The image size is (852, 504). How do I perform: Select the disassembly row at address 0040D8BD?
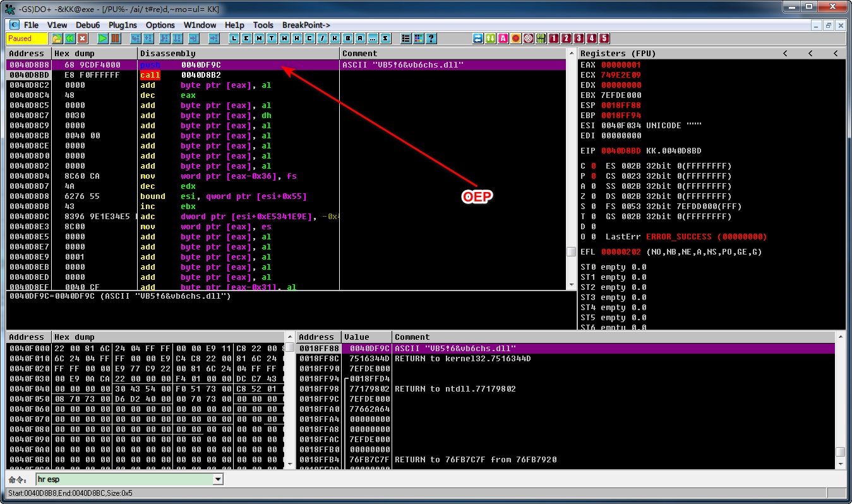coord(286,75)
